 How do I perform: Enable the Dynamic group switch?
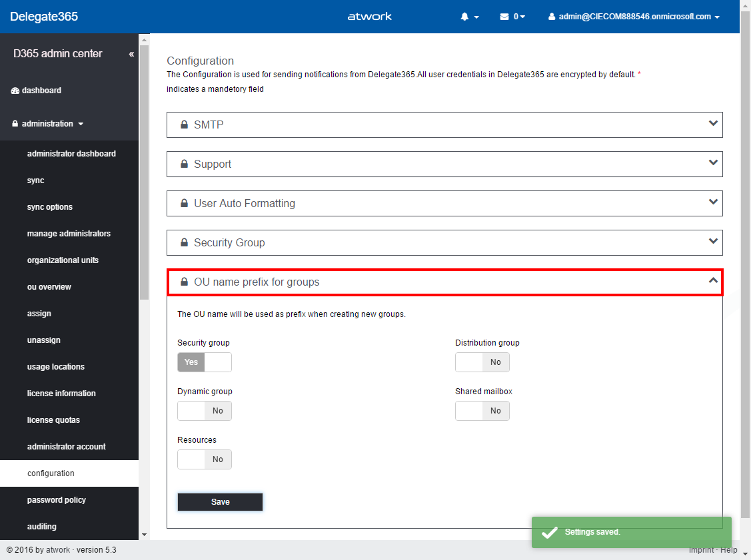coord(204,411)
